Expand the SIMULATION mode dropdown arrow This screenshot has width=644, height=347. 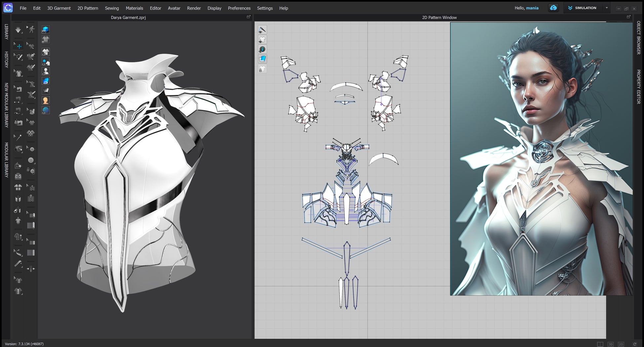[607, 8]
